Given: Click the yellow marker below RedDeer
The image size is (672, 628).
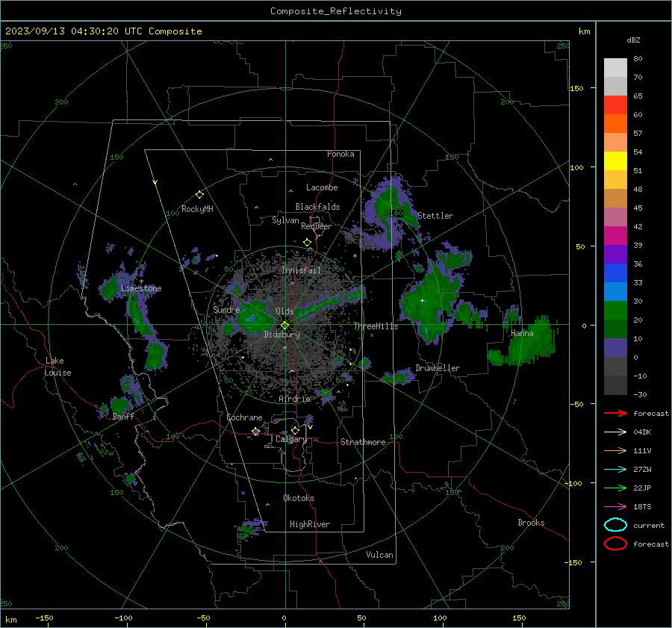Looking at the screenshot, I should 307,243.
